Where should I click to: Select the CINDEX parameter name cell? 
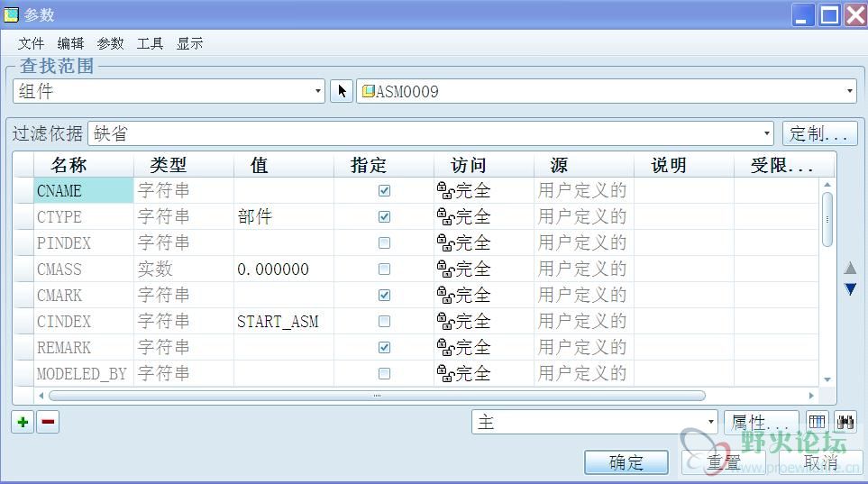point(84,321)
